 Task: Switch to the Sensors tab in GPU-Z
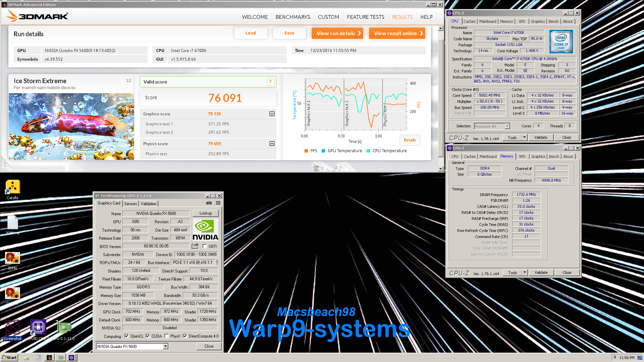[130, 203]
